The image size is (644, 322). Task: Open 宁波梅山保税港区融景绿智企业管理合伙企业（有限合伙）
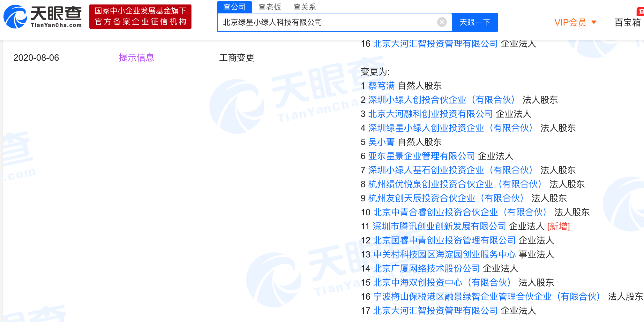tap(487, 296)
